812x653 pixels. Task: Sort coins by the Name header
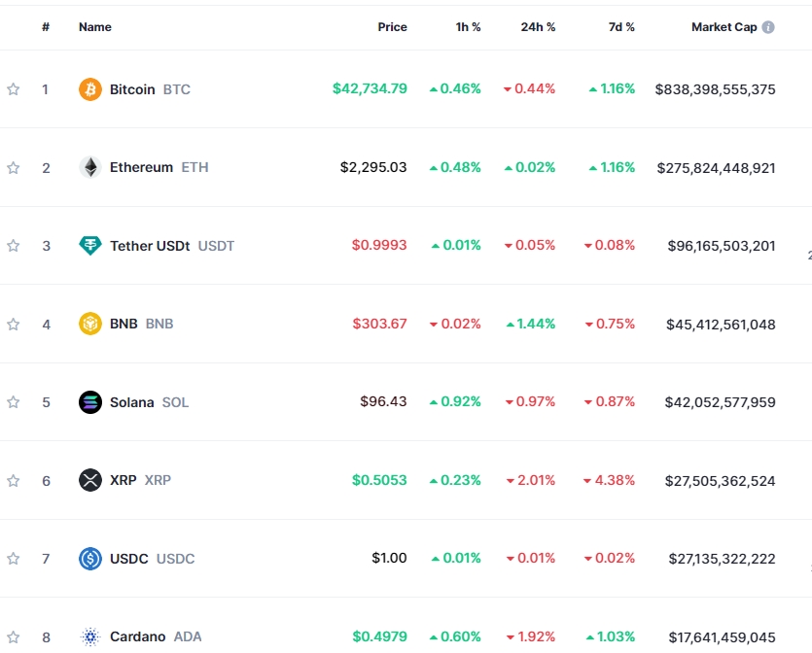(x=95, y=27)
